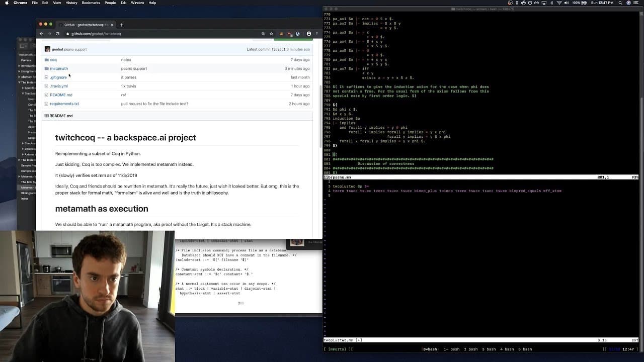Open the page zoom magnifier in address bar
Image resolution: width=644 pixels, height=362 pixels.
click(263, 34)
